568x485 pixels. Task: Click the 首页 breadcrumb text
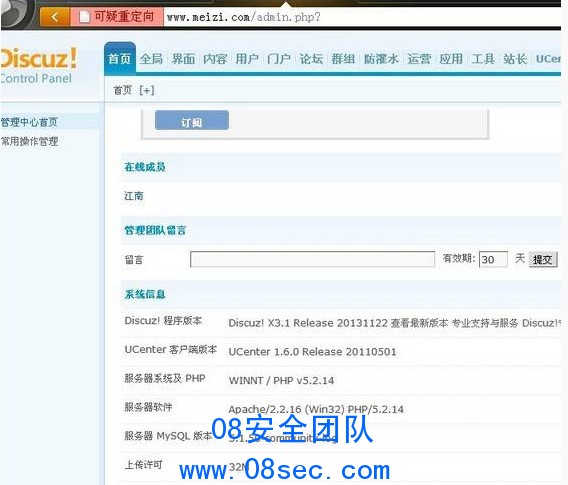point(122,90)
